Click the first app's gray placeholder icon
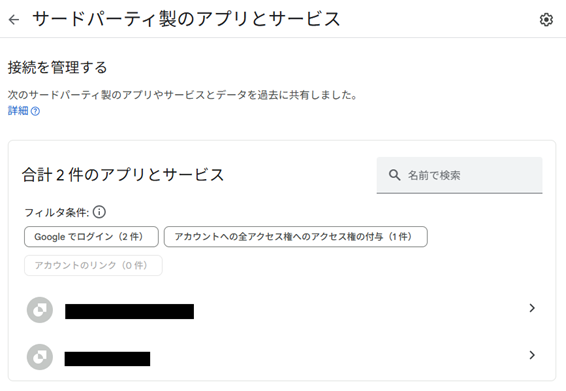566x391 pixels. [40, 310]
